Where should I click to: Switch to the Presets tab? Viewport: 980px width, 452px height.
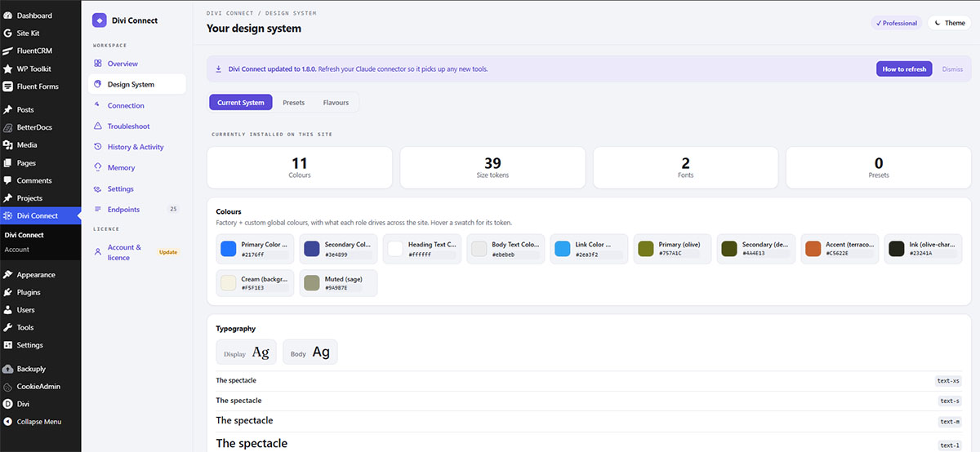tap(294, 103)
